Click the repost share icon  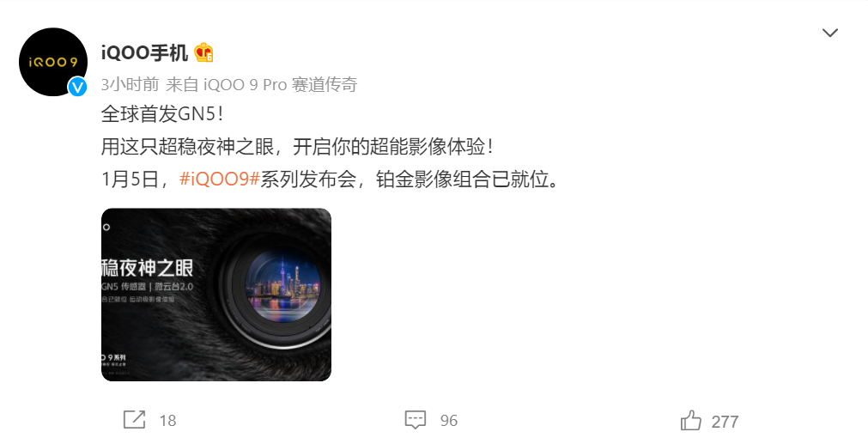(135, 420)
